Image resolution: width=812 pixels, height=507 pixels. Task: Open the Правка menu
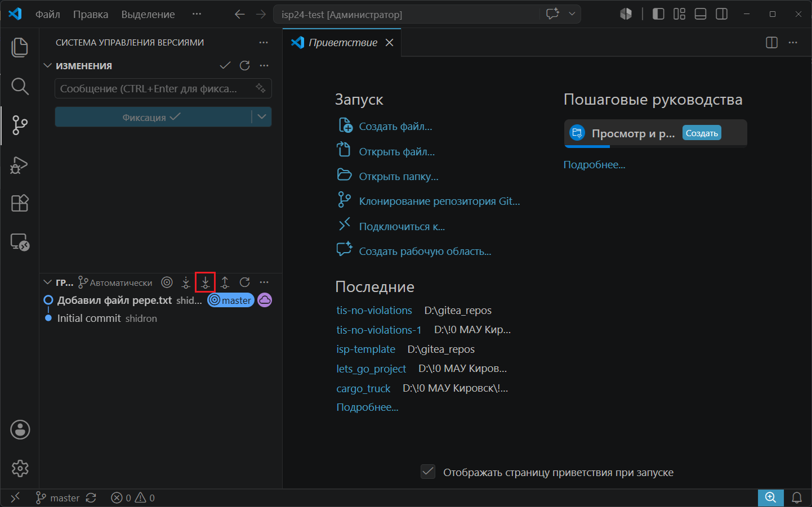91,14
